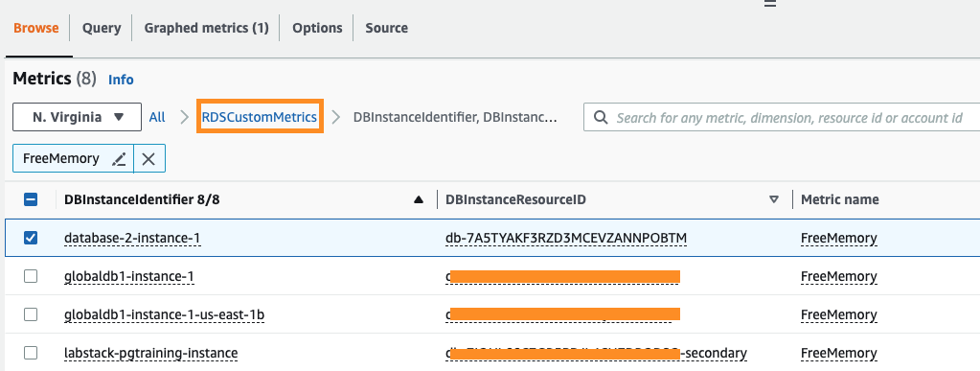This screenshot has width=980, height=371.
Task: Click the FreeMemory filter tag label
Action: pyautogui.click(x=61, y=159)
